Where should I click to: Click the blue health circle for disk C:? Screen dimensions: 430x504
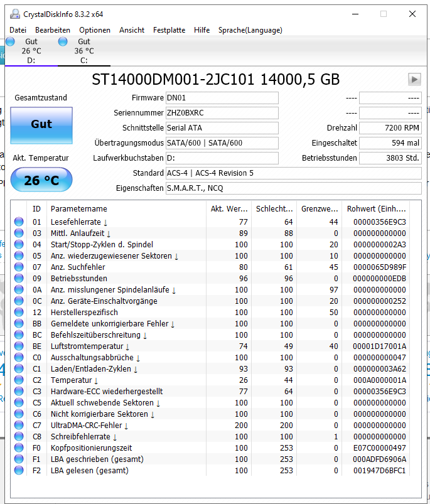(x=63, y=41)
